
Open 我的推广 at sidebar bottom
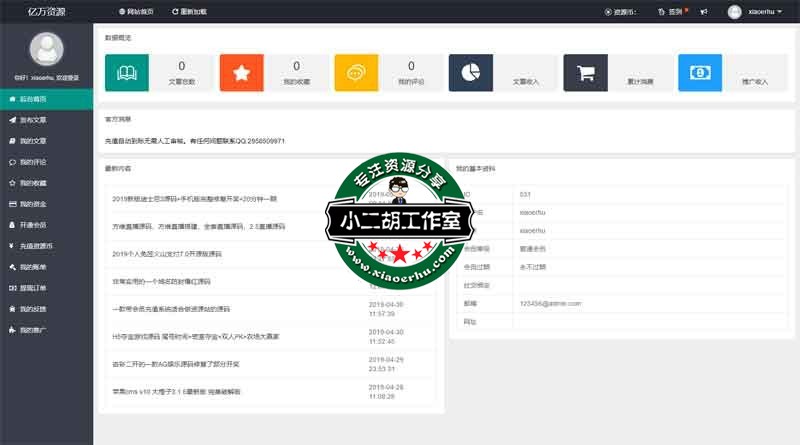[x=46, y=330]
